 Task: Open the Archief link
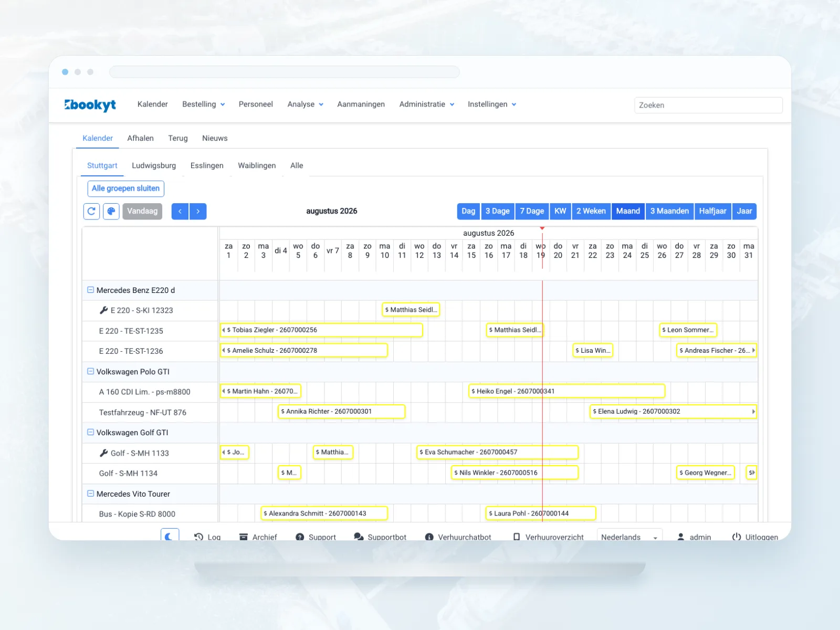tap(258, 537)
